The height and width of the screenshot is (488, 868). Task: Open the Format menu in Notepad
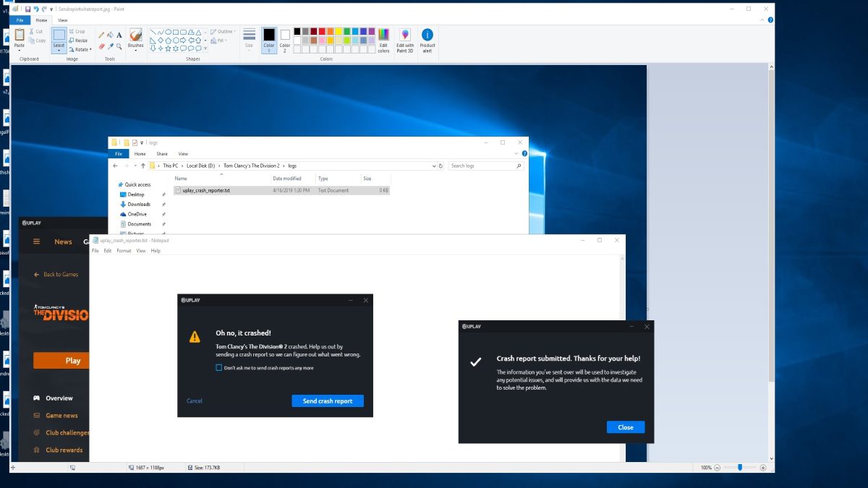click(124, 251)
